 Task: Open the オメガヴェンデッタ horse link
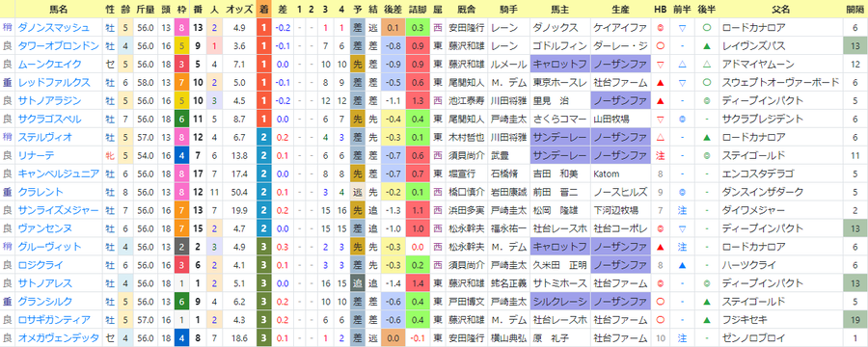coord(58,337)
